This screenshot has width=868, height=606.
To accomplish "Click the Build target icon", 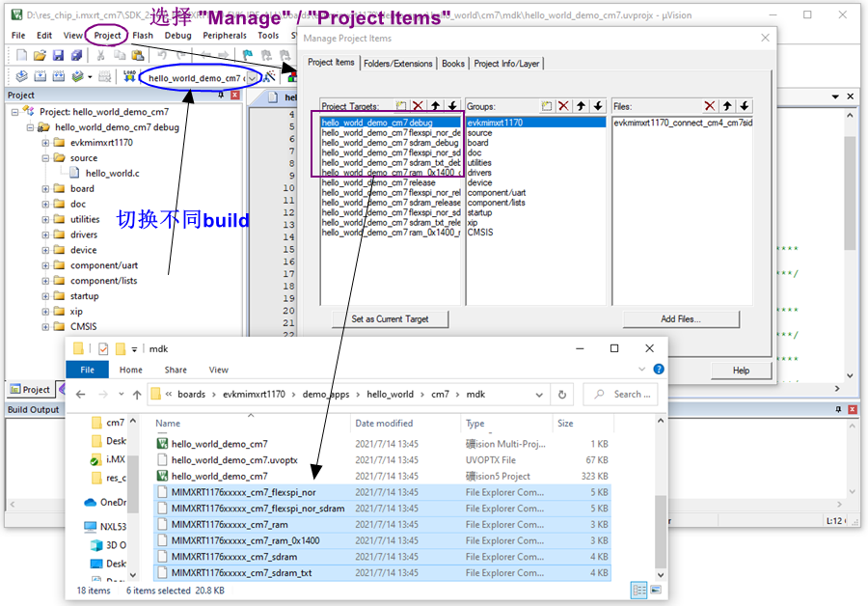I will click(41, 76).
